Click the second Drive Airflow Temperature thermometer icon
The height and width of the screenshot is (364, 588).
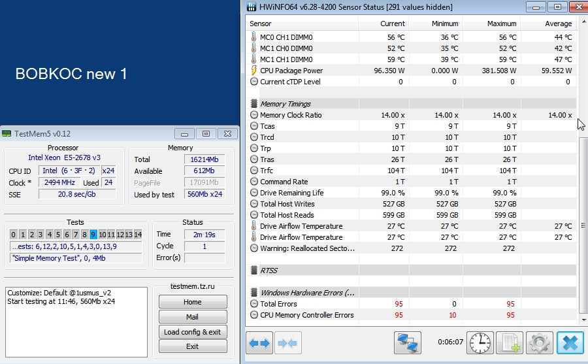click(x=254, y=237)
